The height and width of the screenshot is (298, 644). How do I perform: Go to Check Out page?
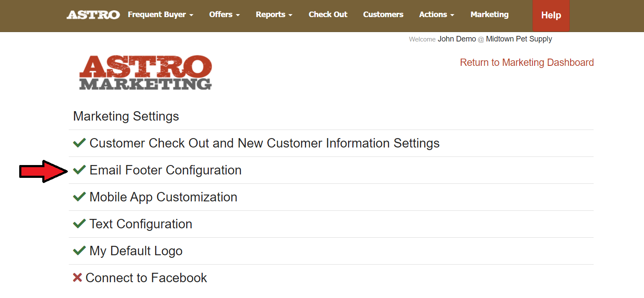click(328, 15)
